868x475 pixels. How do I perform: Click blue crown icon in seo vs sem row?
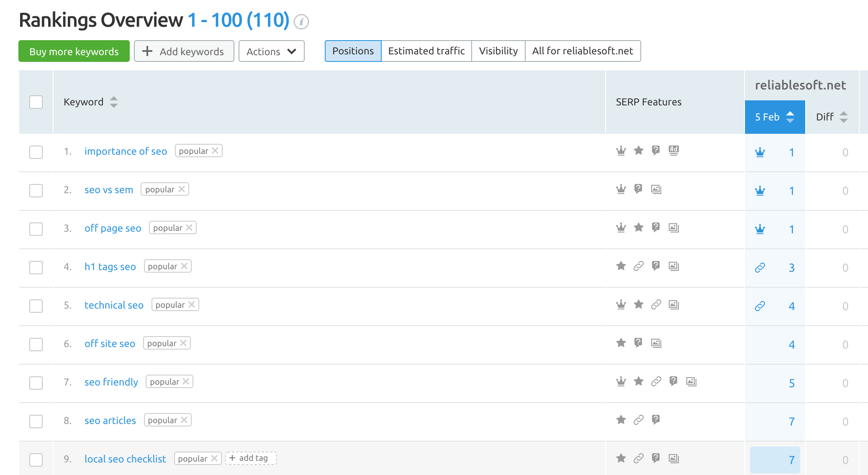pyautogui.click(x=760, y=191)
